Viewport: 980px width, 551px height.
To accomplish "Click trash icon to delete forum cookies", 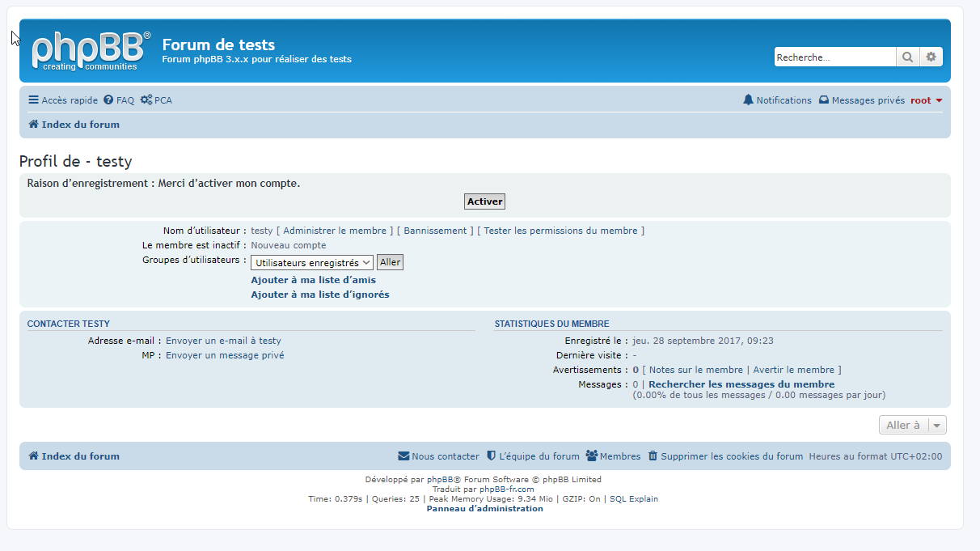I will (x=653, y=456).
